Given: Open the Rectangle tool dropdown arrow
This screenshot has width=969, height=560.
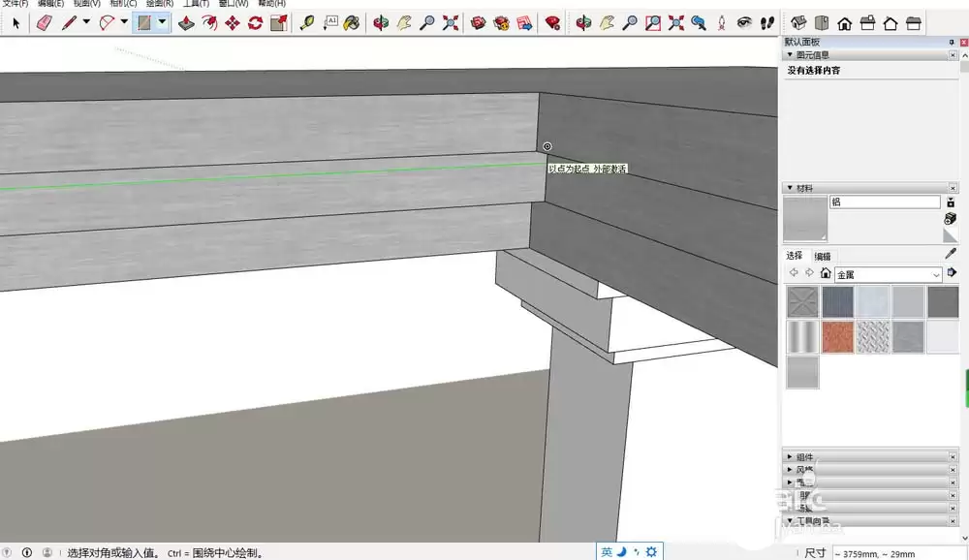Looking at the screenshot, I should pyautogui.click(x=160, y=22).
